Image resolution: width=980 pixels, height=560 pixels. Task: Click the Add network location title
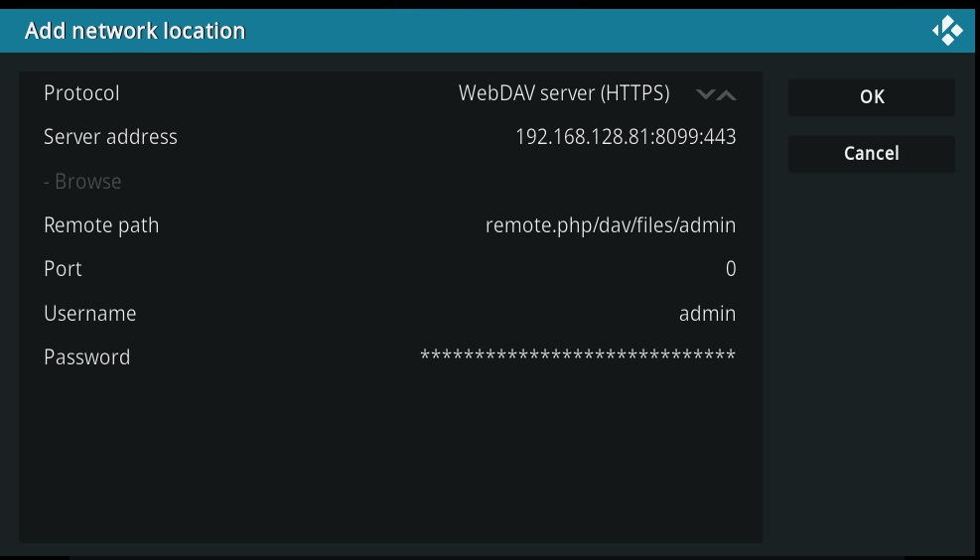point(135,31)
